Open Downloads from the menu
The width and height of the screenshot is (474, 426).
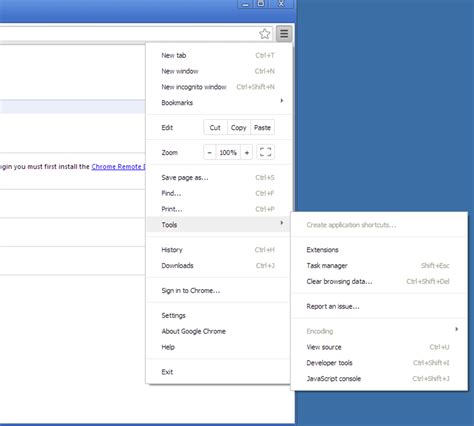click(218, 265)
